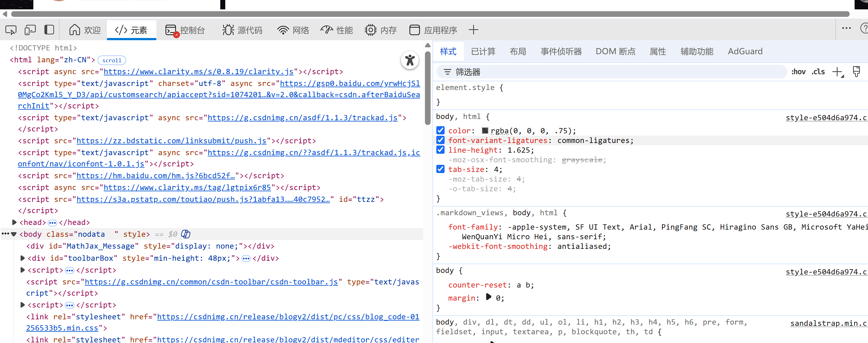Expand the toolbarBox div node
The height and width of the screenshot is (343, 868).
22,258
